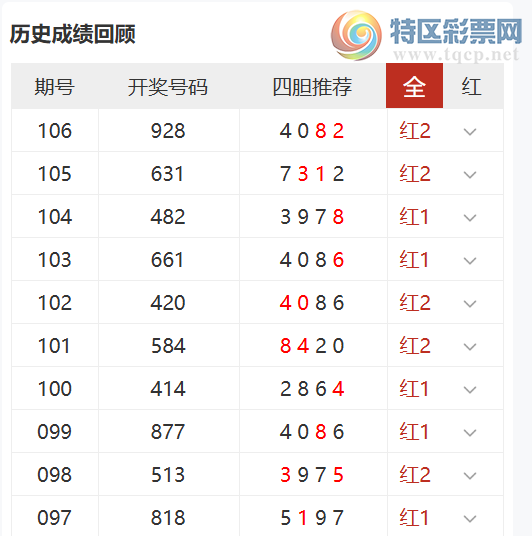Click the 特区彩票网 swirl logo icon
This screenshot has width=532, height=536.
(x=356, y=35)
